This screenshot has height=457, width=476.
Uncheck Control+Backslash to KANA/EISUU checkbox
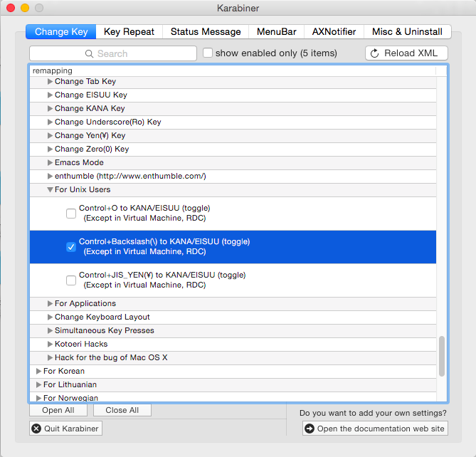(x=71, y=247)
